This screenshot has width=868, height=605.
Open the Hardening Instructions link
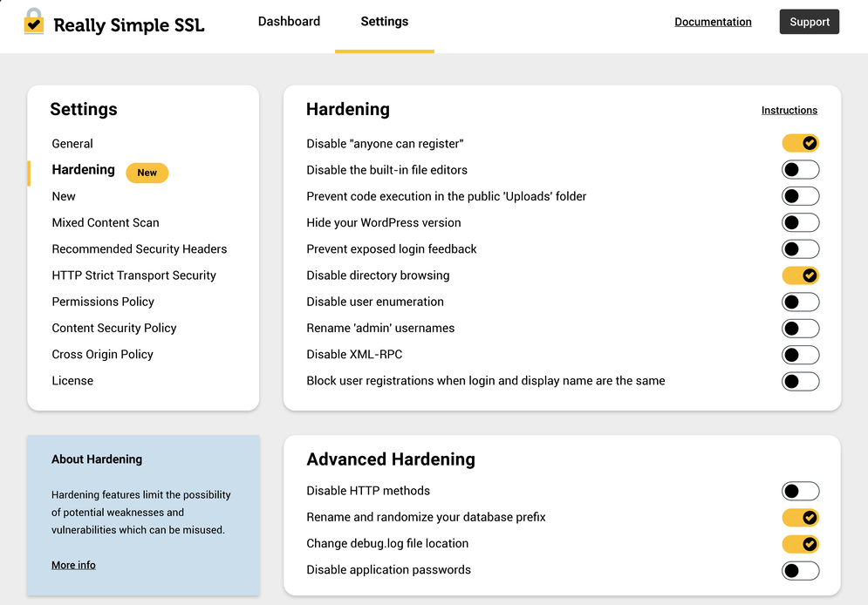point(789,111)
